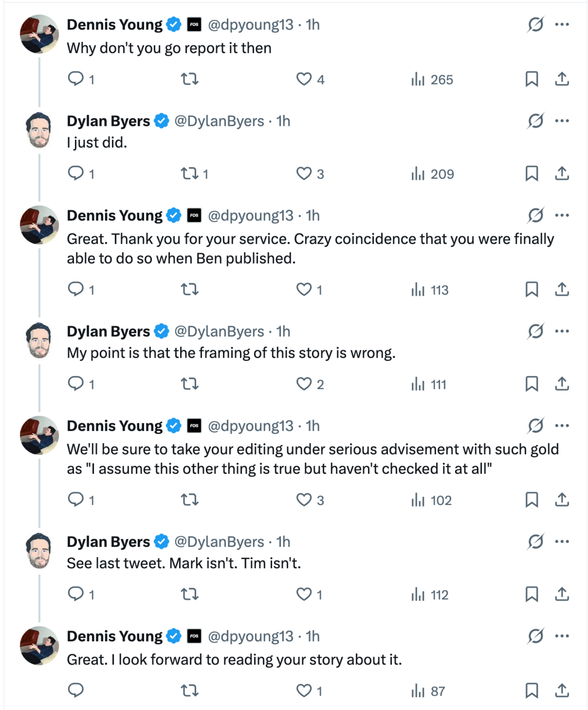The width and height of the screenshot is (588, 710).
Task: View analytics showing 265 views
Action: 432,79
